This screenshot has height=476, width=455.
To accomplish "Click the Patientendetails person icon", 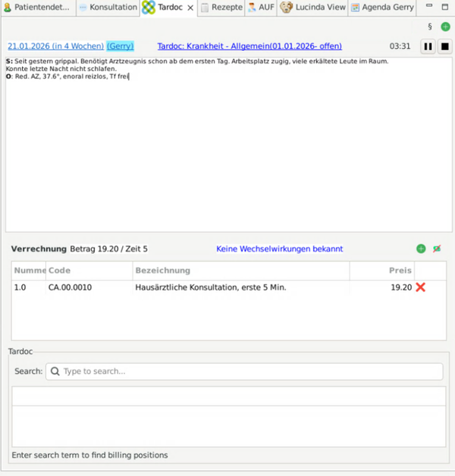I will (8, 8).
